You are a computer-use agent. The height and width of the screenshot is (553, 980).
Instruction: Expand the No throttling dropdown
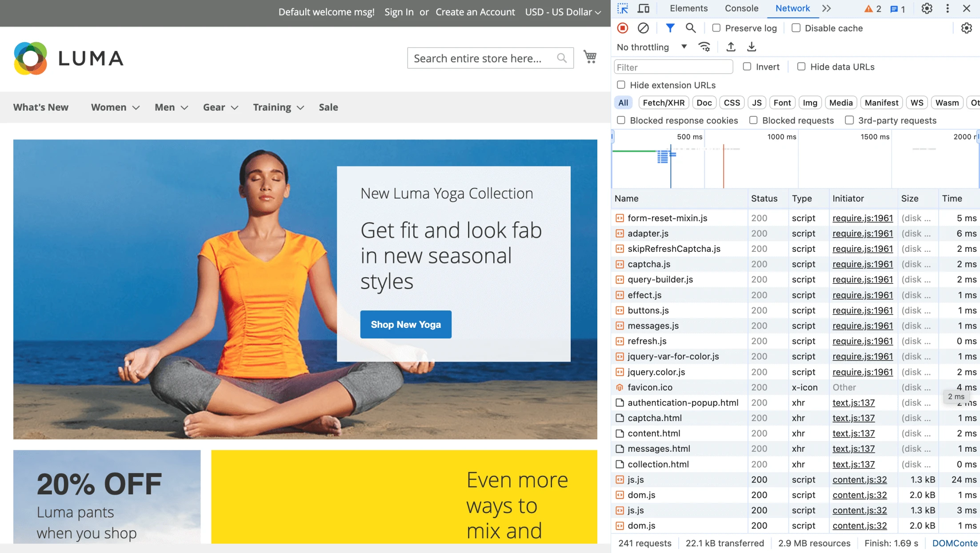click(x=652, y=47)
